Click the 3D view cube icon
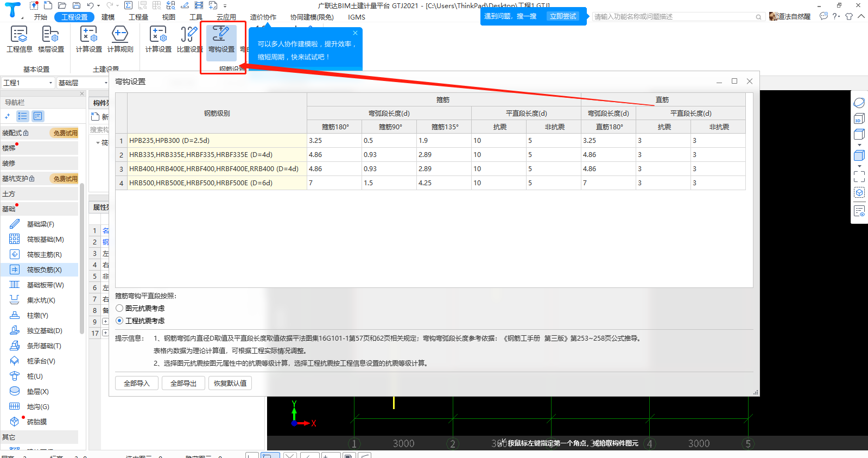868x458 pixels. pos(859,118)
